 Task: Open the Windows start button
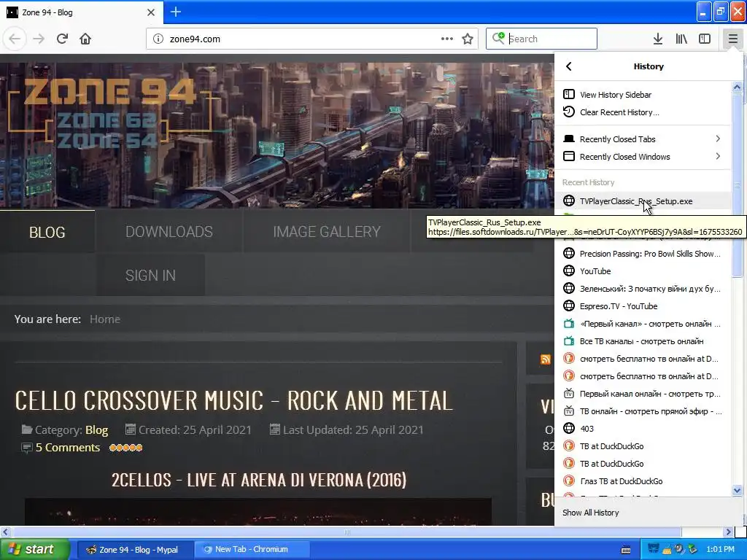coord(35,549)
